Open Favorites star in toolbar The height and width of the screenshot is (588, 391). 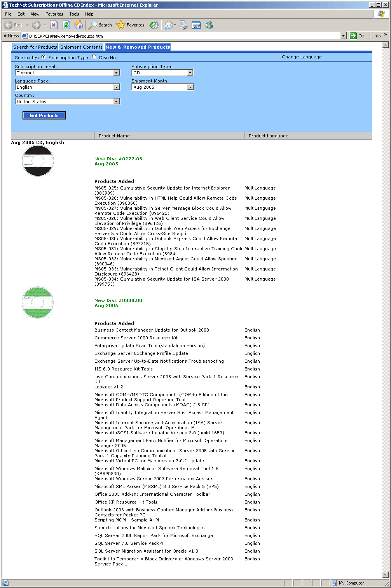(131, 25)
